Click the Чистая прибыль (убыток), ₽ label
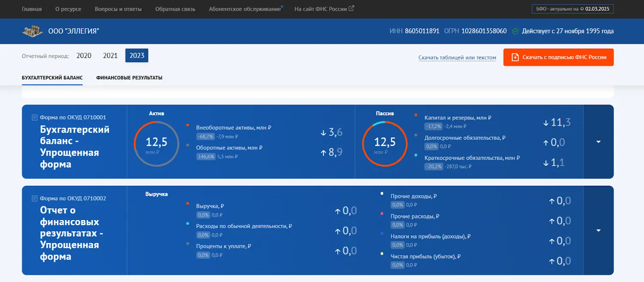644x282 pixels. 425,257
